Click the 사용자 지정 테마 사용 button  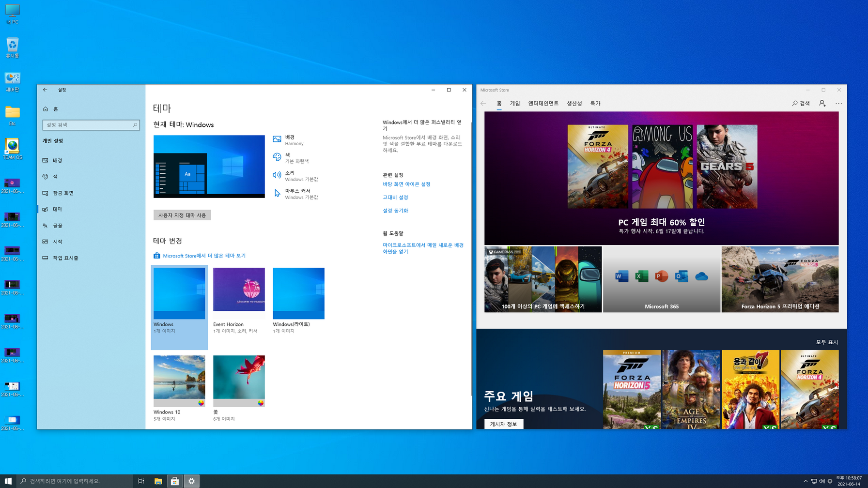(x=182, y=215)
